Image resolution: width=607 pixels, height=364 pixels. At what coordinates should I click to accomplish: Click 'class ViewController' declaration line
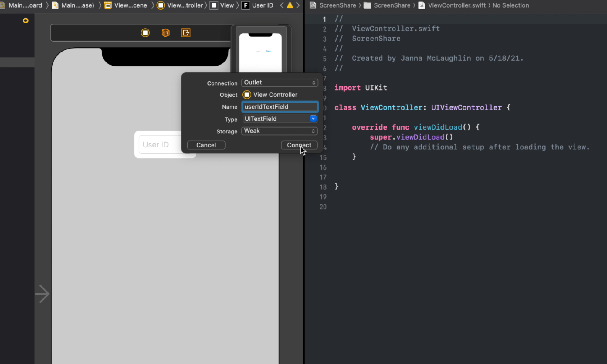coord(422,107)
